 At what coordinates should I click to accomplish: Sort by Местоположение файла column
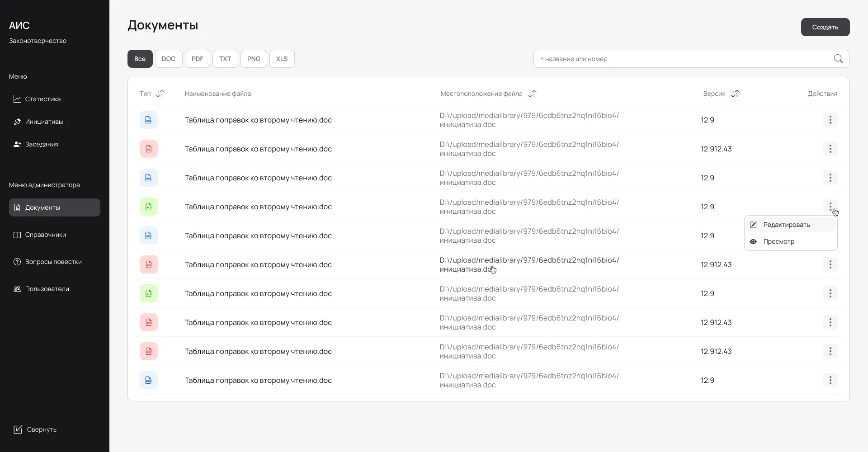coord(532,94)
